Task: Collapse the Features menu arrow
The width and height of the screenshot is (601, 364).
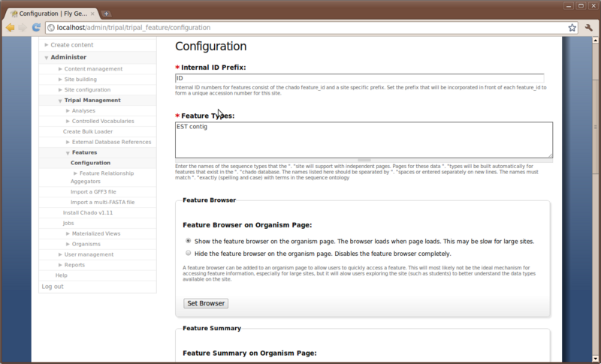Action: pos(68,152)
